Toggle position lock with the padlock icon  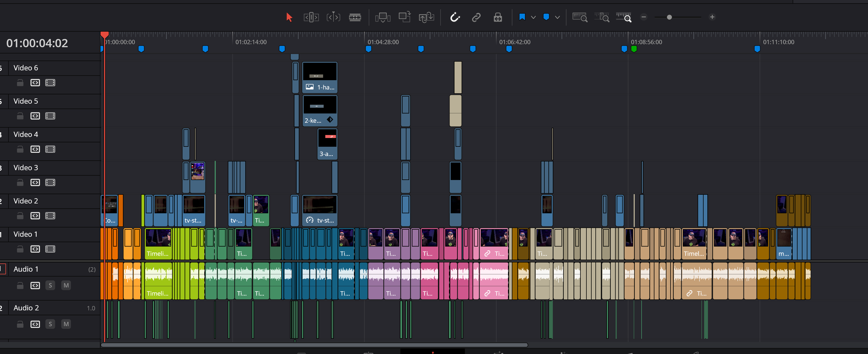(x=498, y=17)
